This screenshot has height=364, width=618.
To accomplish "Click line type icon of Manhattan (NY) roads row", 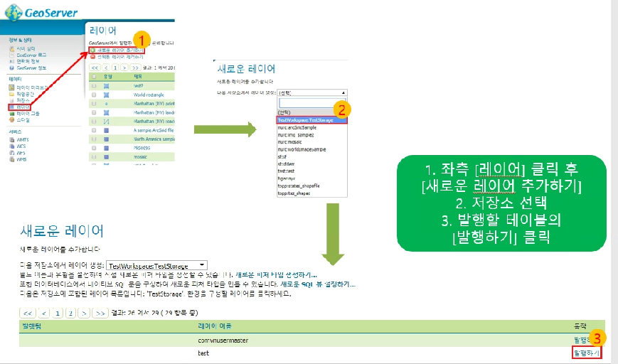I will (x=106, y=122).
